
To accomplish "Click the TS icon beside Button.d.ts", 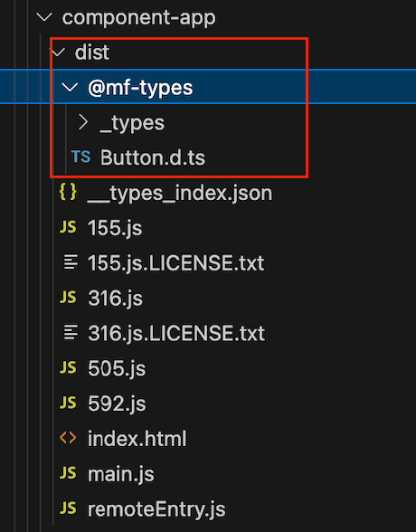I will (81, 157).
